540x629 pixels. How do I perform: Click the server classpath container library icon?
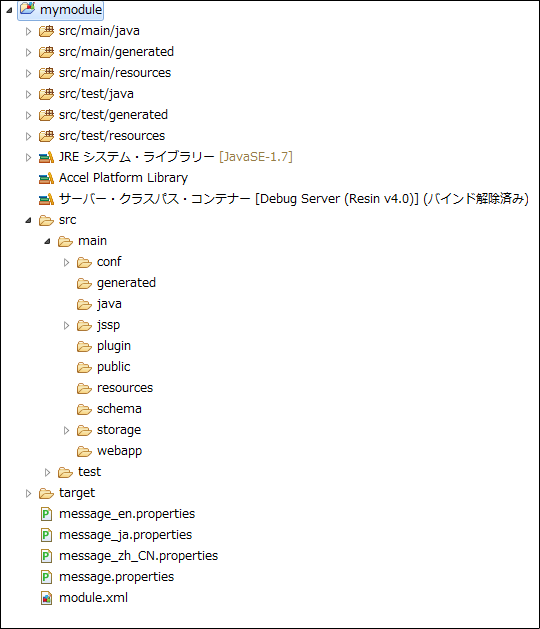47,199
